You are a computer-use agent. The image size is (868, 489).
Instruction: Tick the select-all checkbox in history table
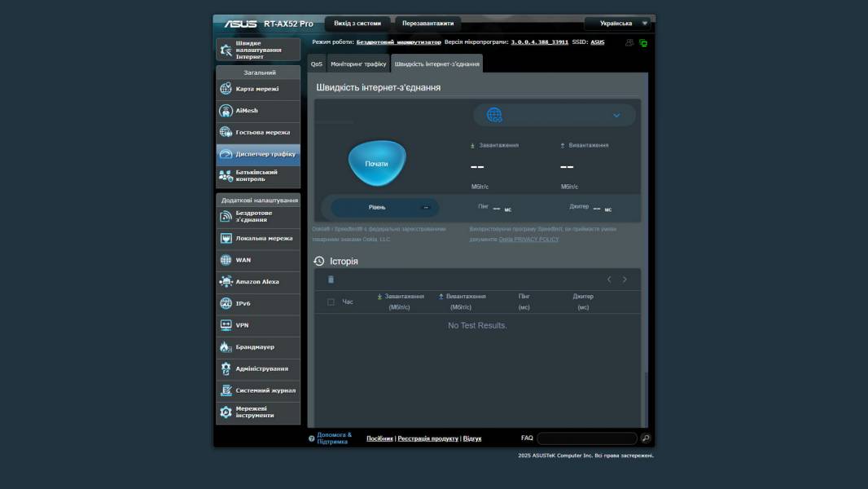pos(331,302)
